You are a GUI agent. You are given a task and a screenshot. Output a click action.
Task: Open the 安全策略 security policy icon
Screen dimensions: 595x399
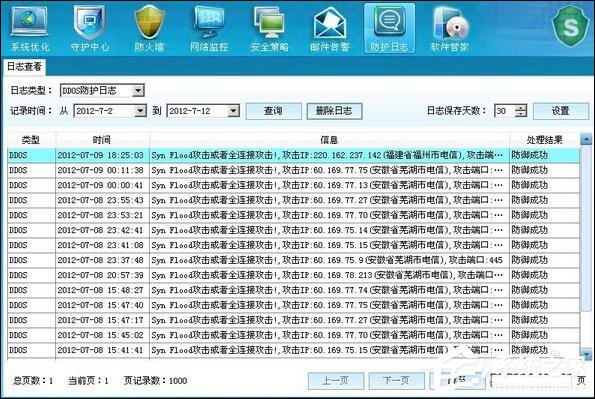[269, 28]
